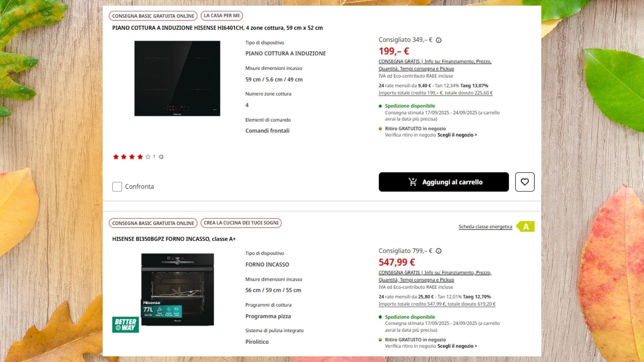Open the 'Scheda classe energetica' link
Viewport: 644px width, 362px height.
point(485,227)
